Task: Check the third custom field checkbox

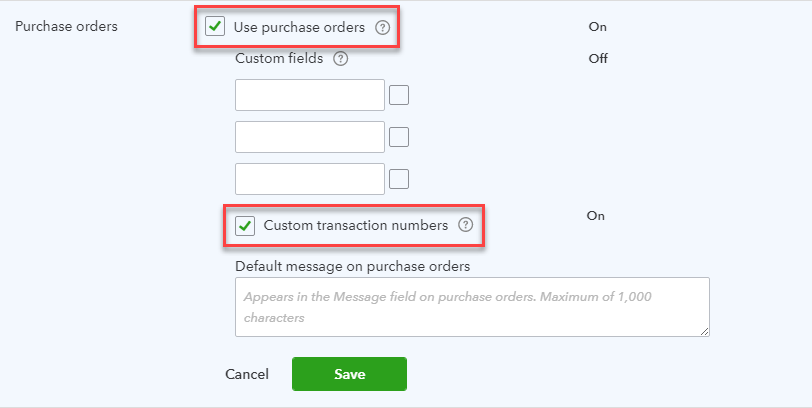Action: [x=399, y=179]
